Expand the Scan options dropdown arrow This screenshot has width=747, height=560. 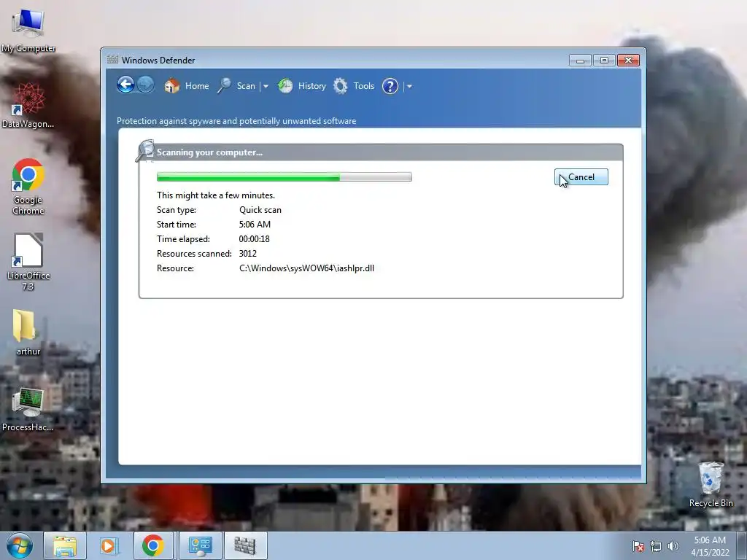pyautogui.click(x=266, y=86)
